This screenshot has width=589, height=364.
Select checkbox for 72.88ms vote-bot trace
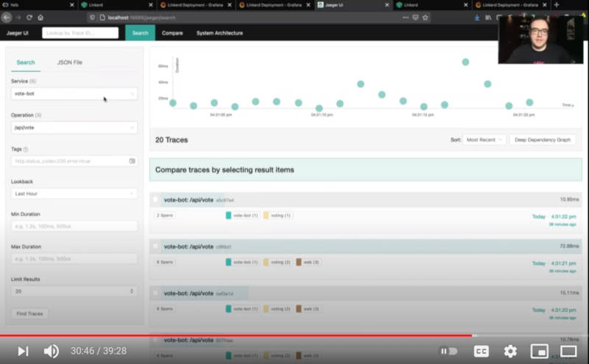click(155, 246)
